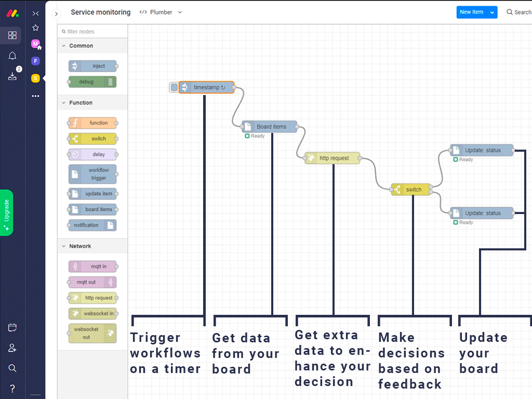Select the timestamp node on canvas
Image resolution: width=532 pixels, height=399 pixels.
[x=207, y=87]
